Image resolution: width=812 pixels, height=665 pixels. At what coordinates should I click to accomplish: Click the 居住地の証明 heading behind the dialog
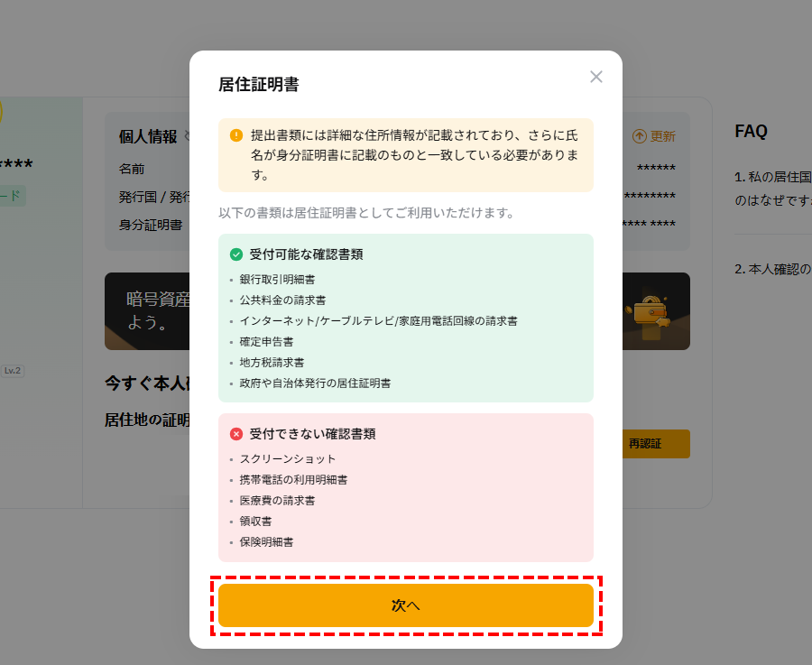click(147, 420)
